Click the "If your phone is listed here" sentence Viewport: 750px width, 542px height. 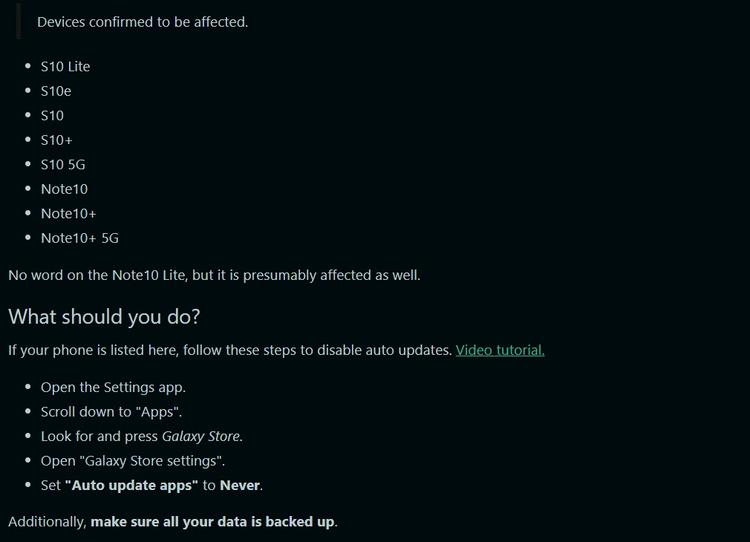[229, 350]
